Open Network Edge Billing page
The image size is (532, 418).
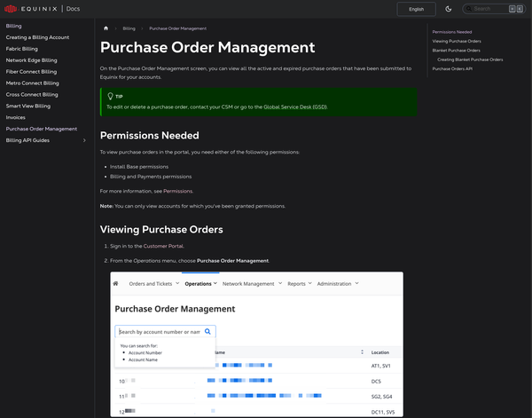tap(32, 60)
